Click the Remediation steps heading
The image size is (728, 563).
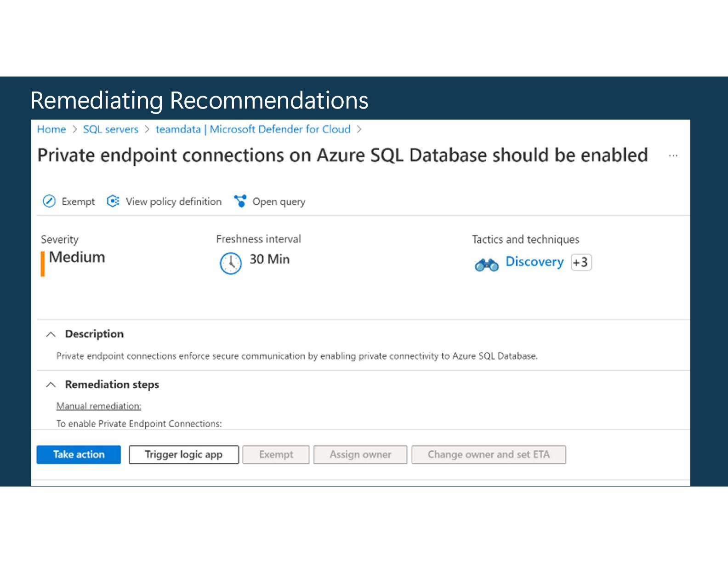112,385
